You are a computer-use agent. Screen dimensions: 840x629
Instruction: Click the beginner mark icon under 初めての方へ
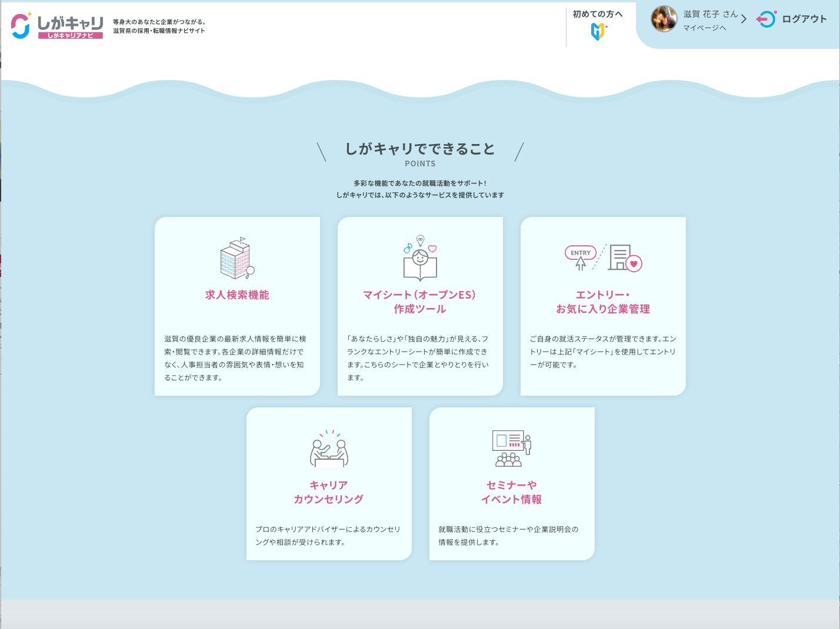pyautogui.click(x=598, y=31)
